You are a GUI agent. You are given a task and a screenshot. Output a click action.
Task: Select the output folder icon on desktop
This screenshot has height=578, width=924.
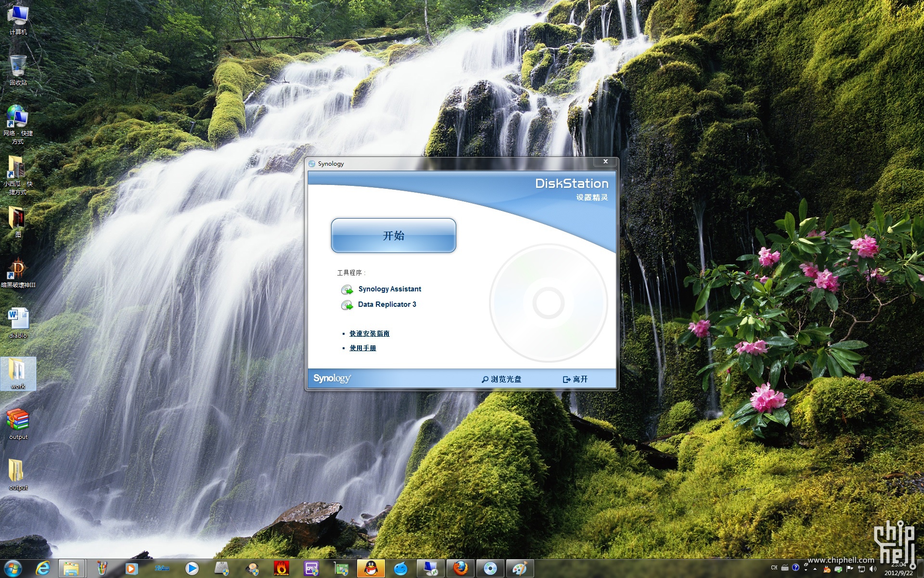(18, 475)
